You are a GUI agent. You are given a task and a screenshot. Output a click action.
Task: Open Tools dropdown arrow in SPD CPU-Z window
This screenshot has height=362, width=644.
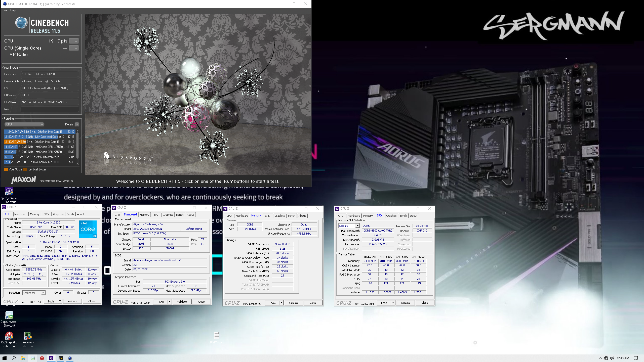[x=393, y=303]
